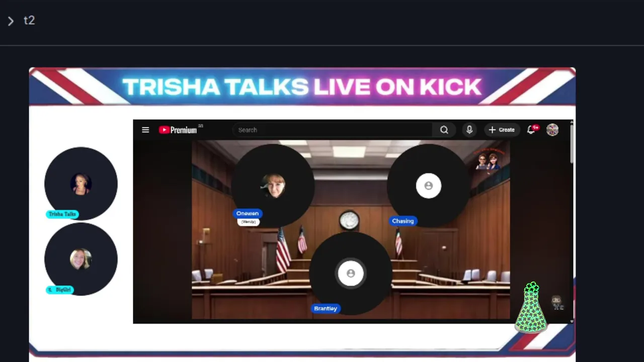Viewport: 644px width, 362px height.
Task: Click the Brantley name label
Action: tap(326, 308)
